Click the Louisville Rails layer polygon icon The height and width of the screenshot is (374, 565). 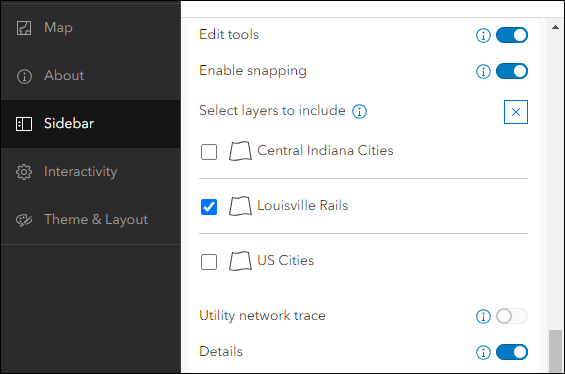[240, 206]
